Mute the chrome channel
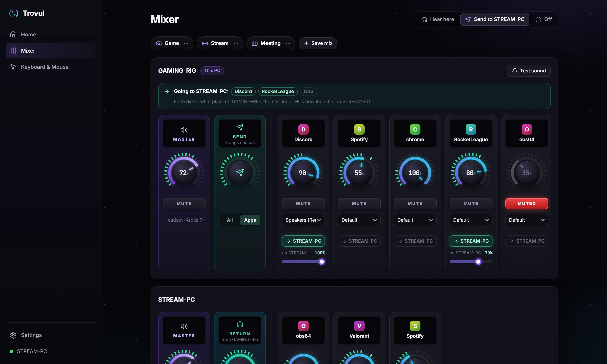The width and height of the screenshot is (607, 364). click(x=415, y=203)
